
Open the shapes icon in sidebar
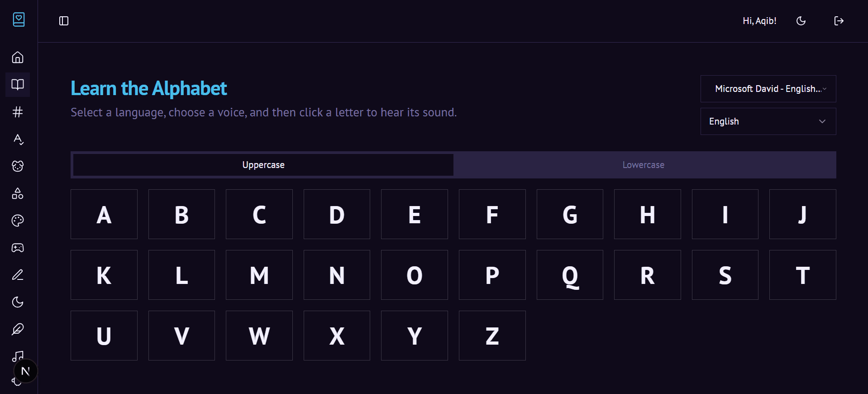tap(18, 193)
